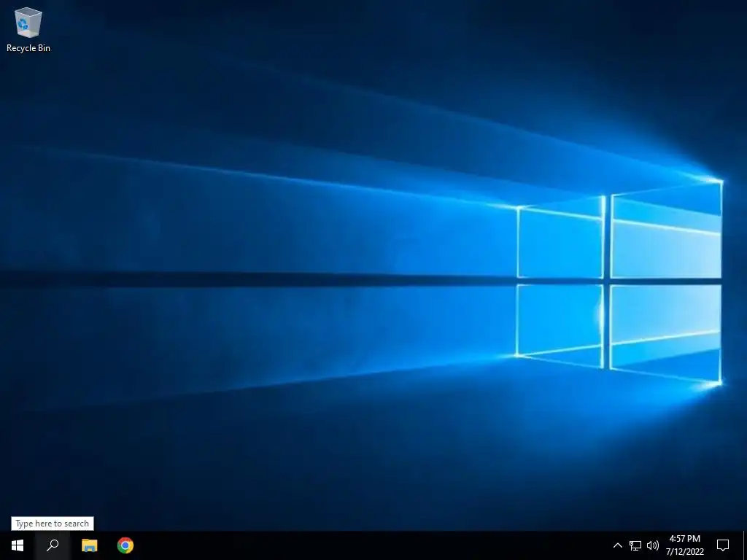
Task: Open volume control from speaker icon
Action: point(653,545)
